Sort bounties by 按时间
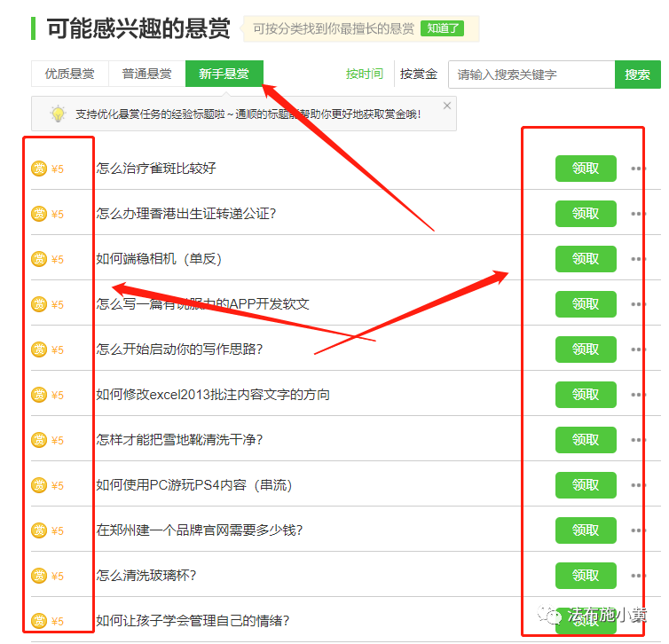This screenshot has height=644, width=669. [x=365, y=75]
